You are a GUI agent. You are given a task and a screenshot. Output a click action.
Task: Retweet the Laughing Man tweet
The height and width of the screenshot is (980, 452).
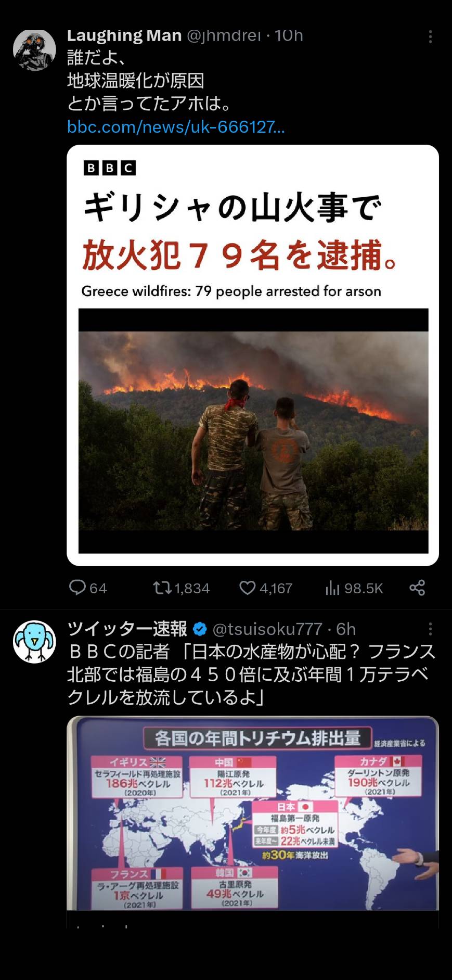click(162, 588)
